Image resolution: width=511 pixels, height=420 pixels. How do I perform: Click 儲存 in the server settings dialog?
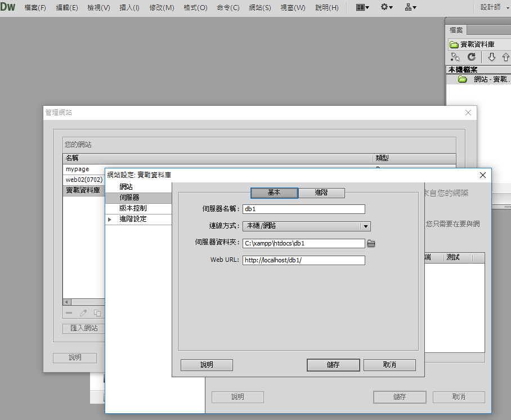pyautogui.click(x=333, y=365)
